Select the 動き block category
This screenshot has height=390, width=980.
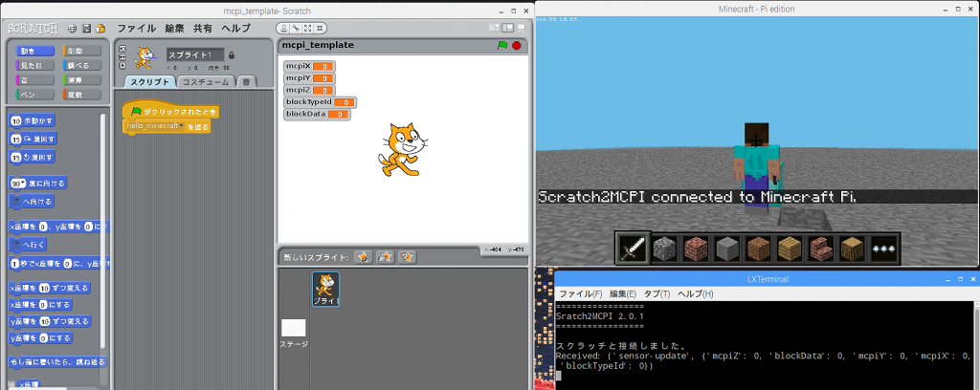click(35, 52)
